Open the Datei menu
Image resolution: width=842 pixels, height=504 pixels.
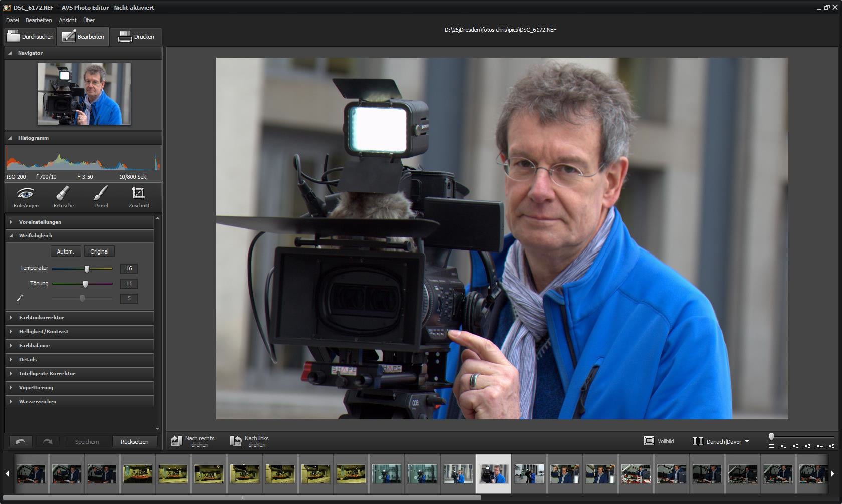(12, 20)
